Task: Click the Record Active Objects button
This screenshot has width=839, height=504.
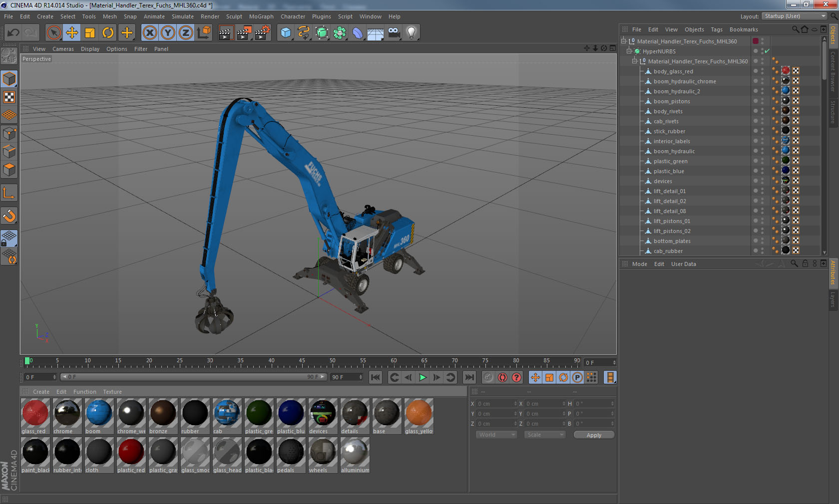Action: [x=488, y=377]
